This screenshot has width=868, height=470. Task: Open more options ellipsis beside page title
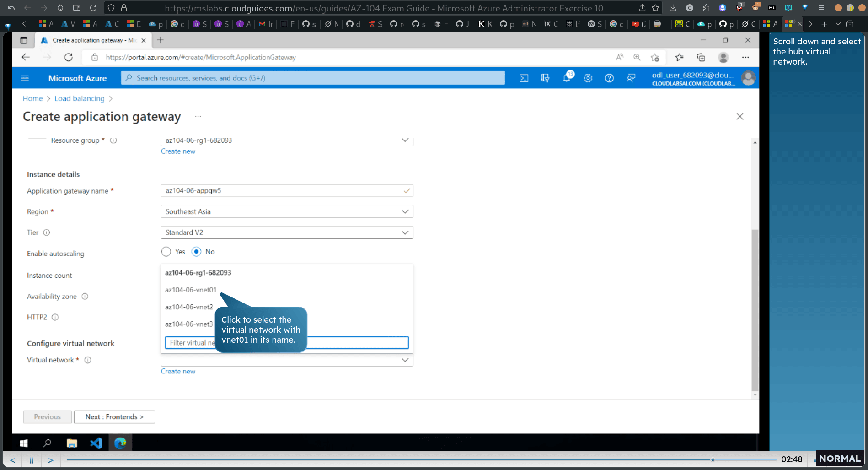[x=198, y=116]
